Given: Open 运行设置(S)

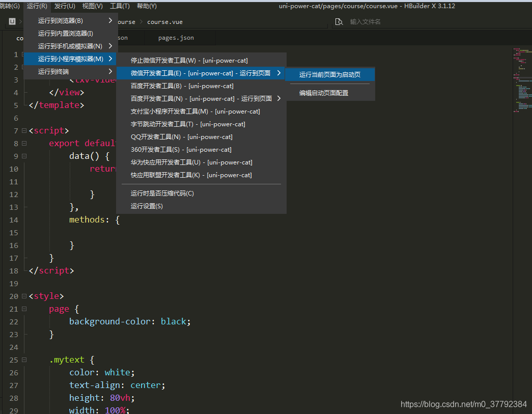Looking at the screenshot, I should [x=201, y=206].
